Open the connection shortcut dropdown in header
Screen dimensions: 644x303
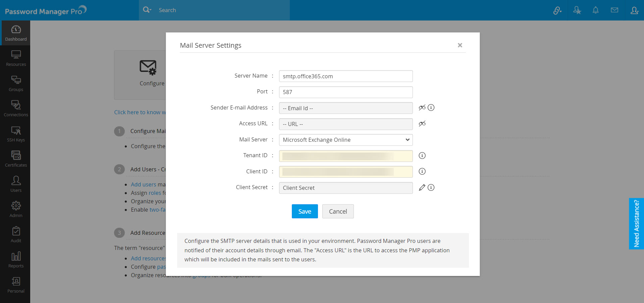557,10
